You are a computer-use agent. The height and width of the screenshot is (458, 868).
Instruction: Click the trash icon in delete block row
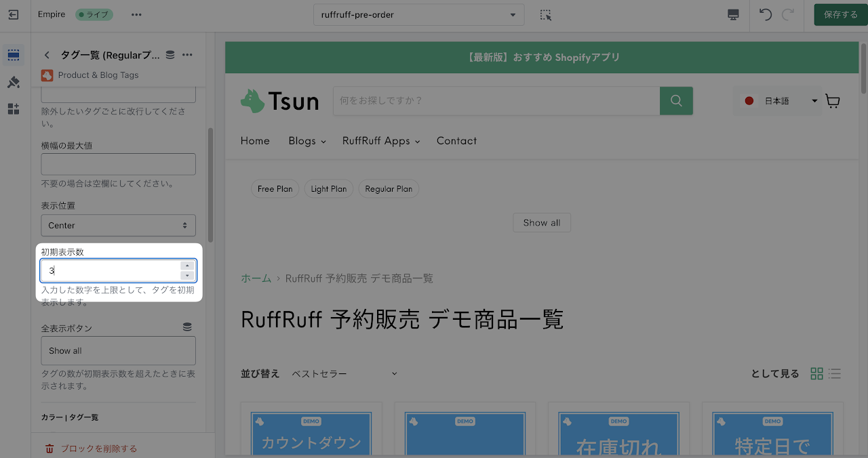[50, 449]
